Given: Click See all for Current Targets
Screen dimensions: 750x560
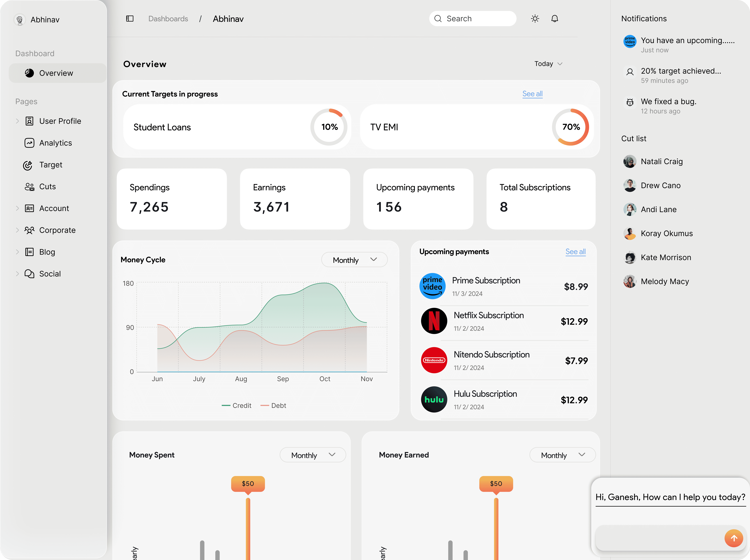Looking at the screenshot, I should [532, 94].
